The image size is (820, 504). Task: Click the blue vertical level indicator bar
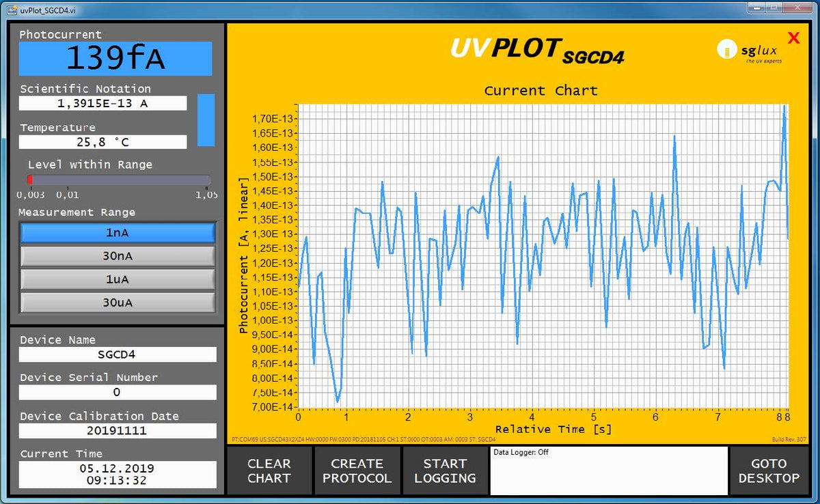click(x=206, y=120)
